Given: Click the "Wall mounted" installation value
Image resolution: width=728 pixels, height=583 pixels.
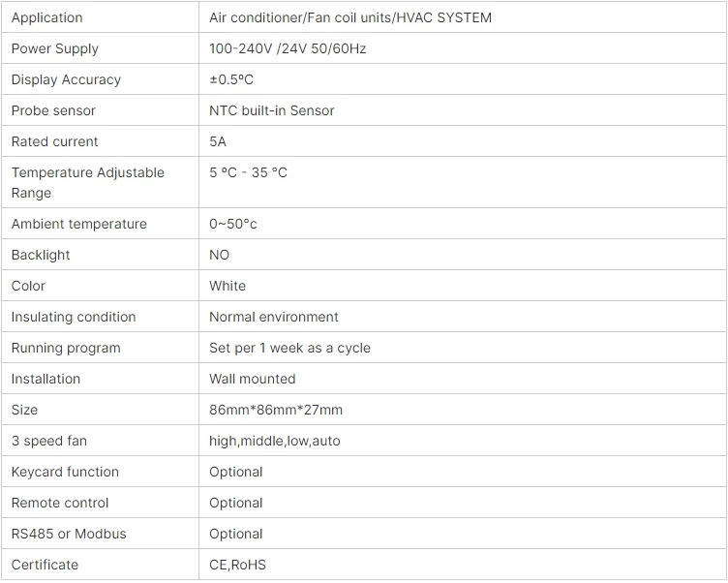Looking at the screenshot, I should coord(253,379).
